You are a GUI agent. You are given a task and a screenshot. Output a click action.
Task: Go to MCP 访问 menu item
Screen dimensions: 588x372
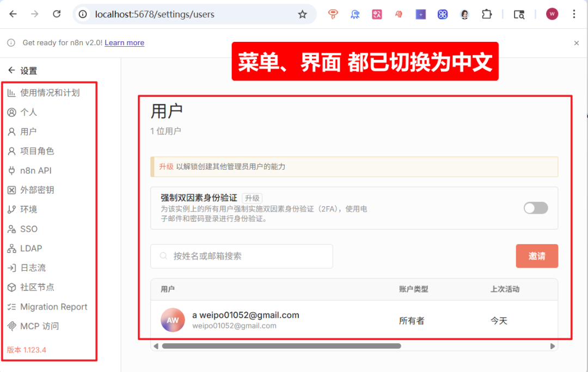(39, 326)
